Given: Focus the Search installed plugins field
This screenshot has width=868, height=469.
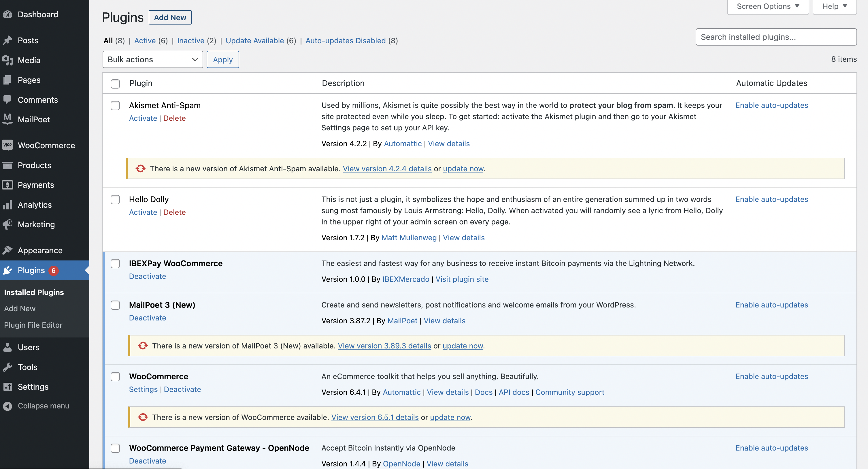Looking at the screenshot, I should pos(776,37).
